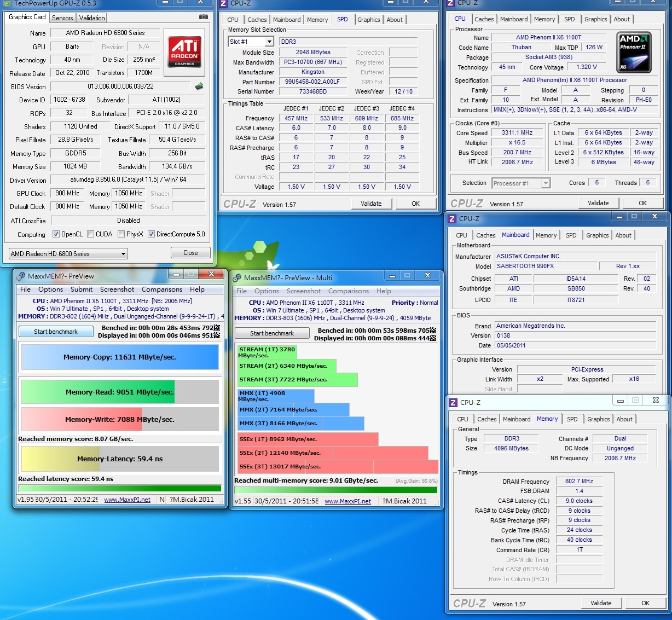Open the Processor #1 selection dropdown

[x=545, y=183]
